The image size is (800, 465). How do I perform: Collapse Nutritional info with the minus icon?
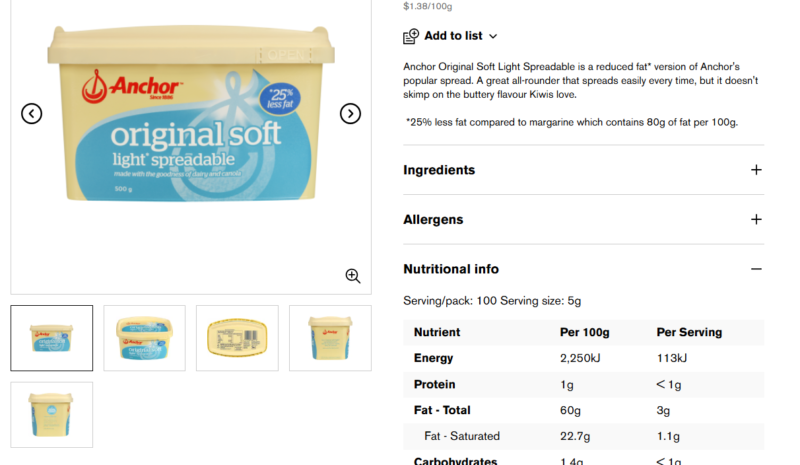point(756,269)
